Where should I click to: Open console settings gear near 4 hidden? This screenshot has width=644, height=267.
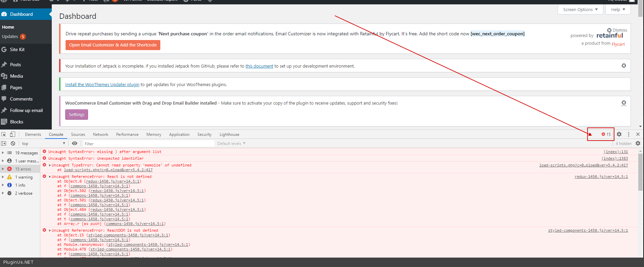pyautogui.click(x=638, y=143)
